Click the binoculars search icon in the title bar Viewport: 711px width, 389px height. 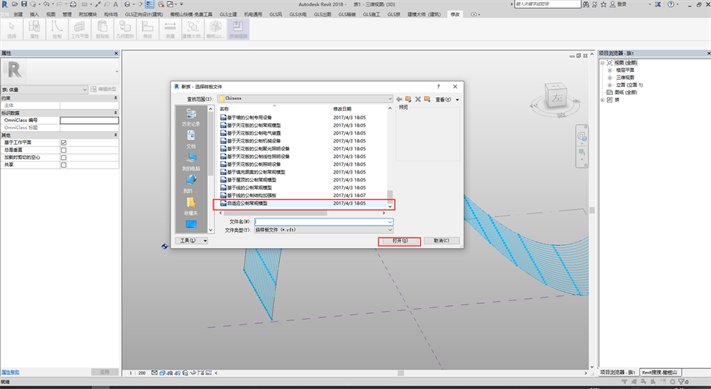(x=586, y=4)
